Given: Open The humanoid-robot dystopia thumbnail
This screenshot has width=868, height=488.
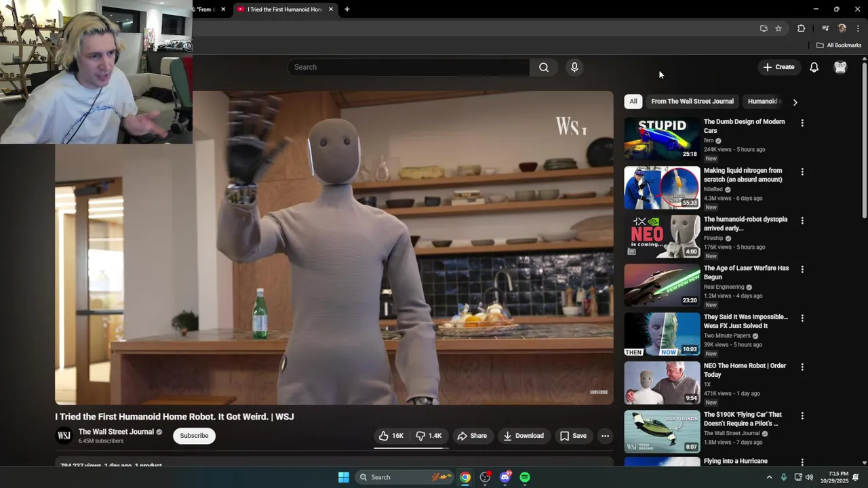Looking at the screenshot, I should (662, 237).
